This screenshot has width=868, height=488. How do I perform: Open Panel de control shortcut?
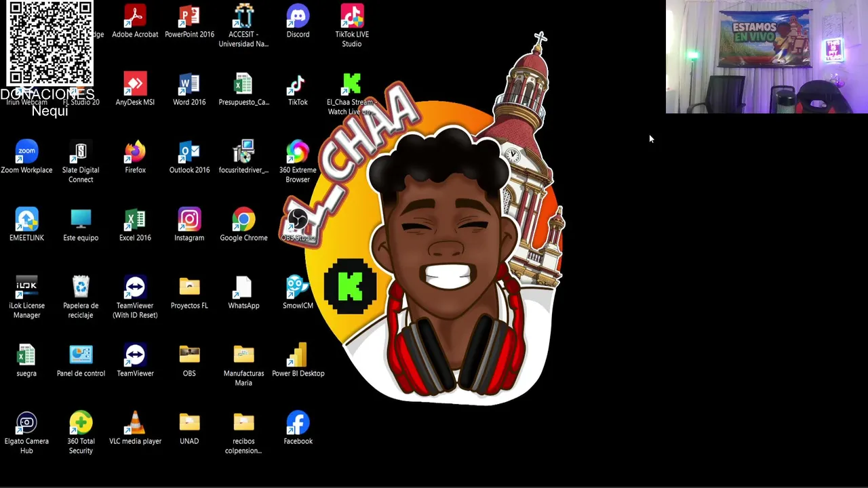[81, 361]
